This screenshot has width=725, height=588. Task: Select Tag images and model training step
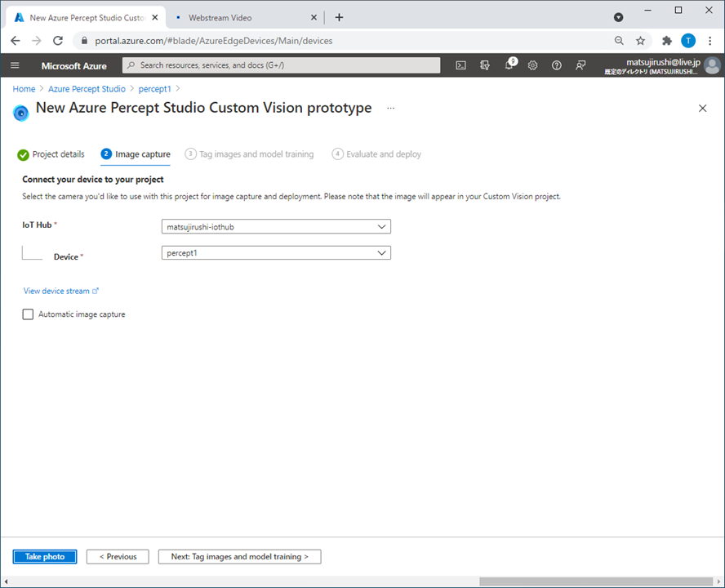pos(249,154)
